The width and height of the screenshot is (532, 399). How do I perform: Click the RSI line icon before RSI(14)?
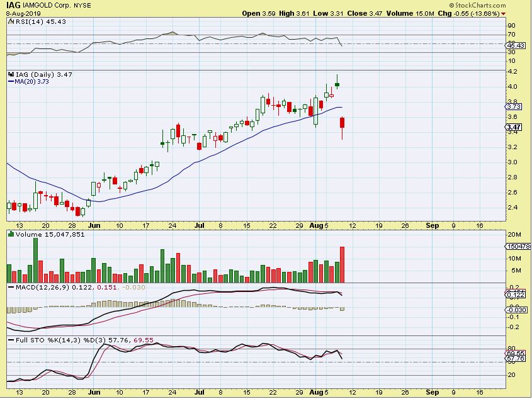point(11,22)
